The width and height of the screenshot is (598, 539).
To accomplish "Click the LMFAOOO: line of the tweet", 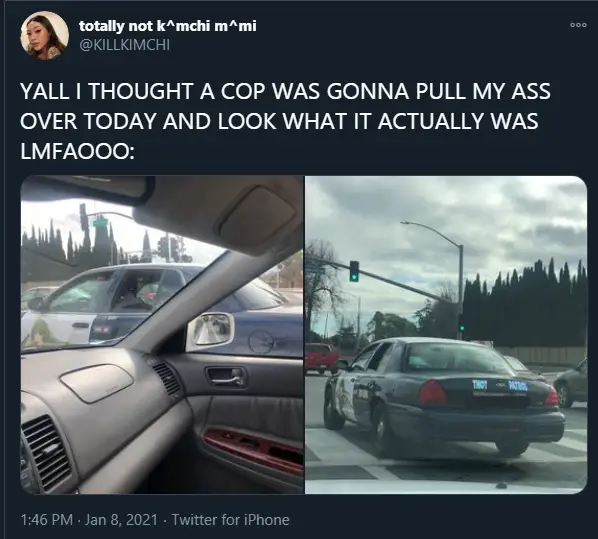I will click(77, 151).
